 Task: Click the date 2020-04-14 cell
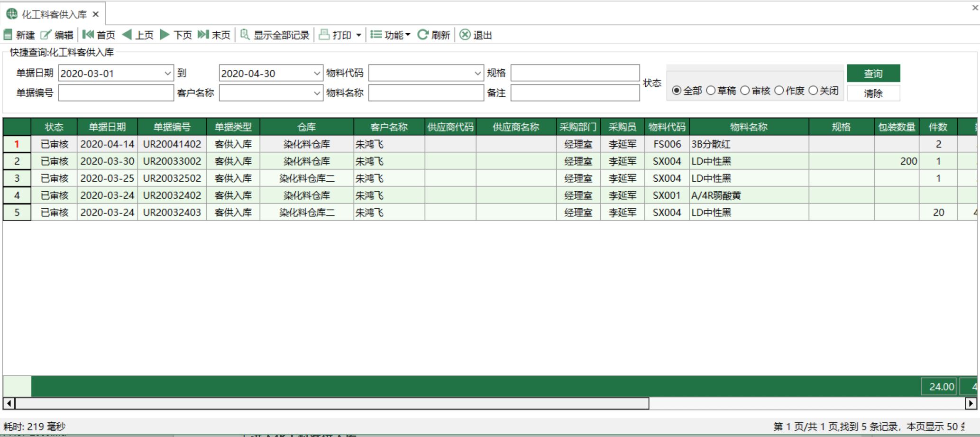[108, 144]
